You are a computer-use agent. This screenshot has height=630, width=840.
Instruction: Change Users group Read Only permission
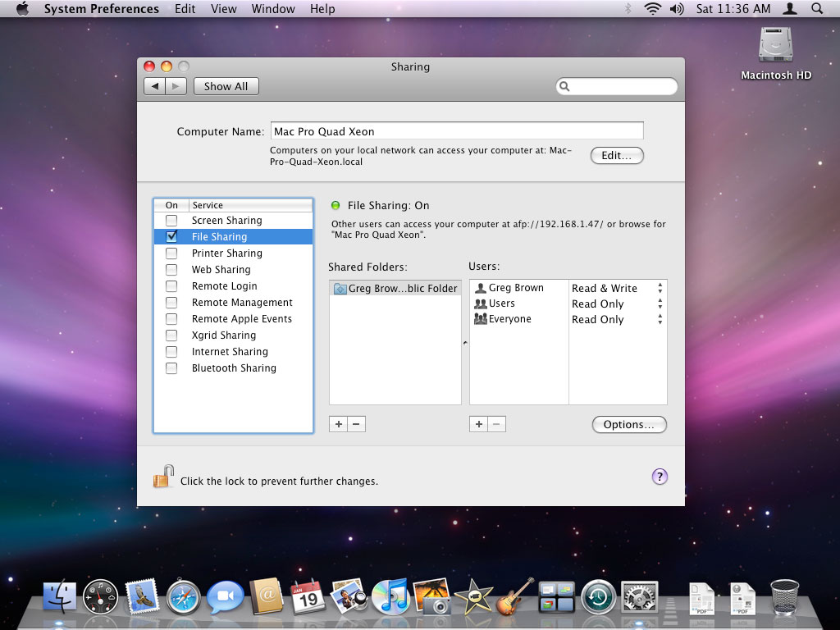(617, 304)
